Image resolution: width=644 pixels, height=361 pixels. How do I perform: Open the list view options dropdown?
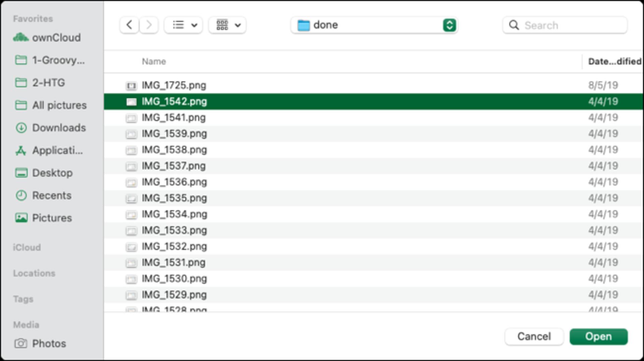(183, 25)
